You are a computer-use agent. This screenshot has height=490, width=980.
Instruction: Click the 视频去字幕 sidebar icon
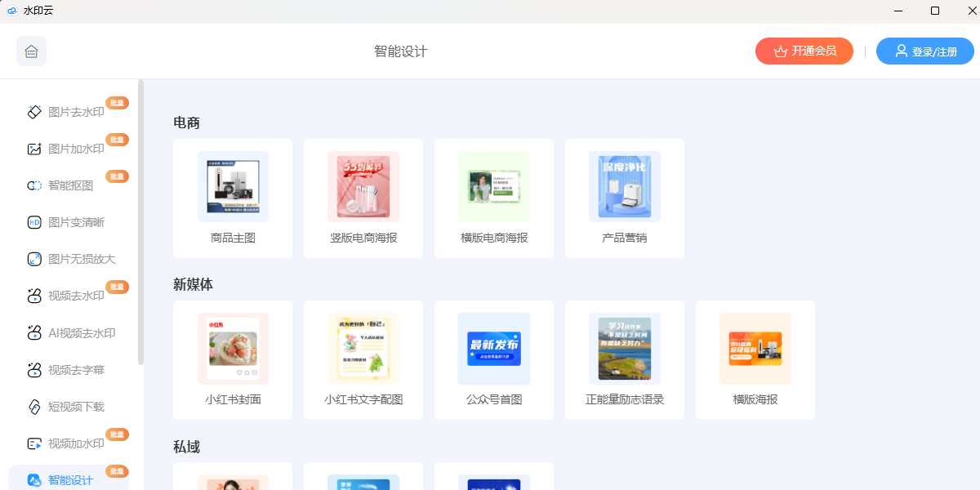click(34, 370)
